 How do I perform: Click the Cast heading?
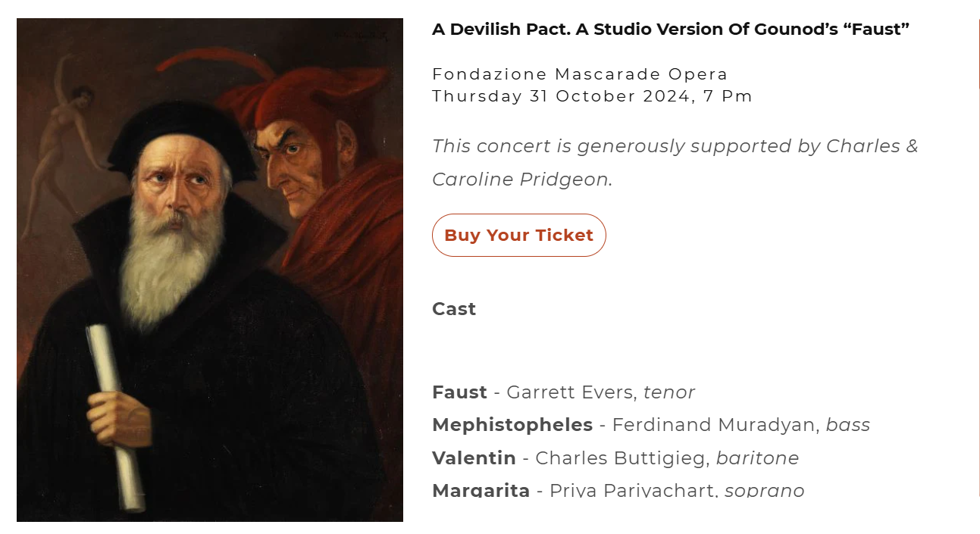pos(454,309)
